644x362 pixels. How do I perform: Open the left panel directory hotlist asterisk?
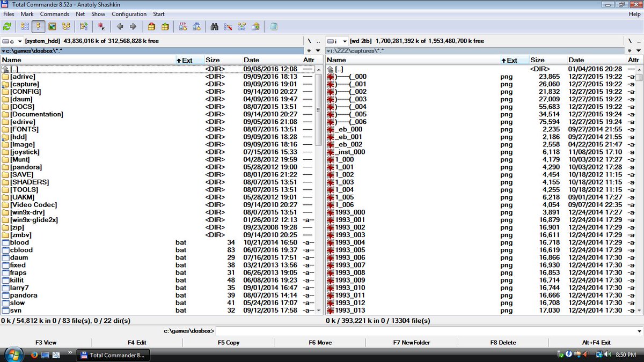point(309,50)
